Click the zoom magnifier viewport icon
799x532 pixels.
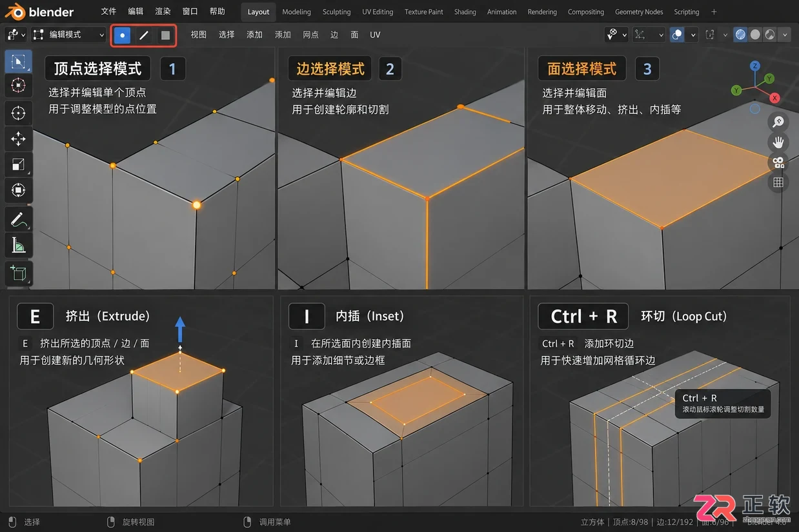click(x=778, y=121)
